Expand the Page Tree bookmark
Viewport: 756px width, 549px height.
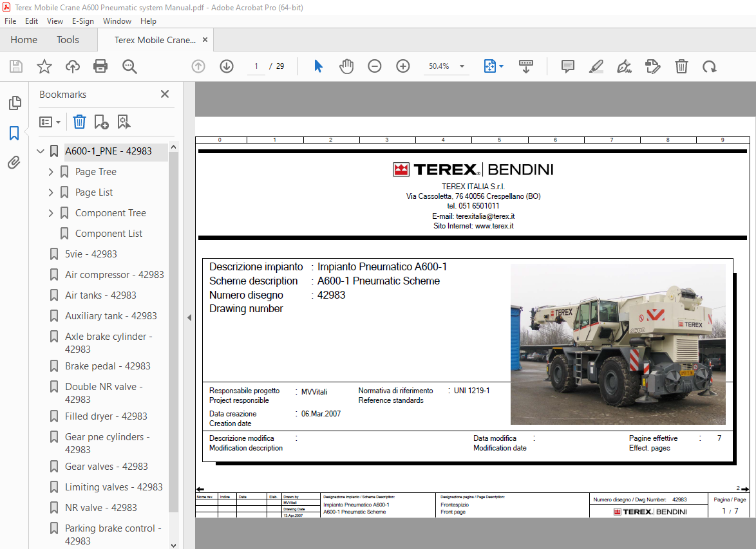[x=51, y=172]
